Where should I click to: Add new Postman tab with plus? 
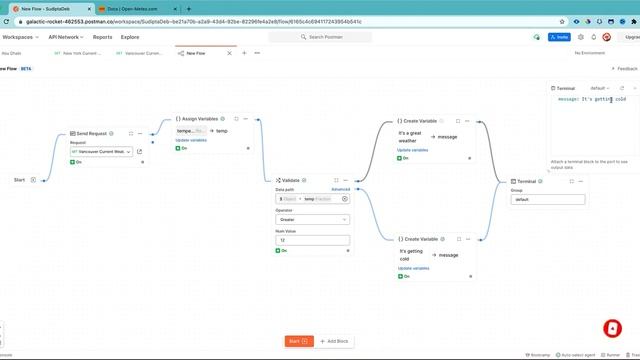pos(244,53)
